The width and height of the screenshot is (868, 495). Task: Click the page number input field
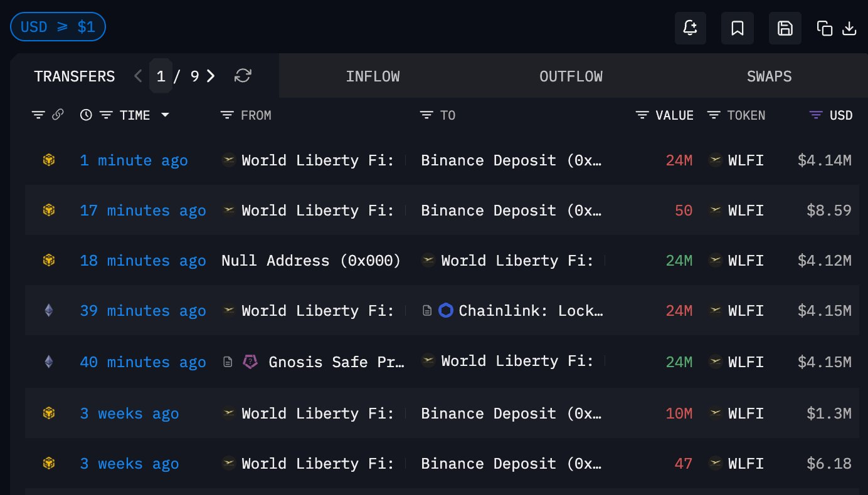tap(161, 76)
